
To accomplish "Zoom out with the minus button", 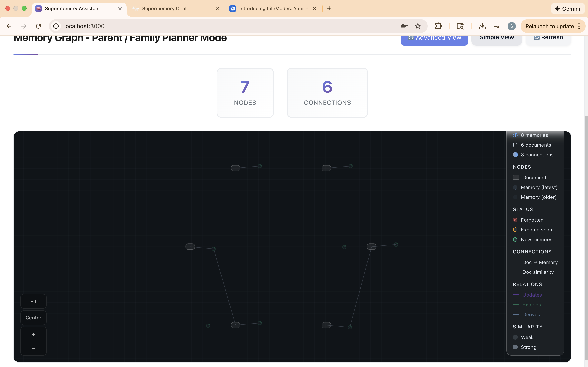I will [33, 349].
